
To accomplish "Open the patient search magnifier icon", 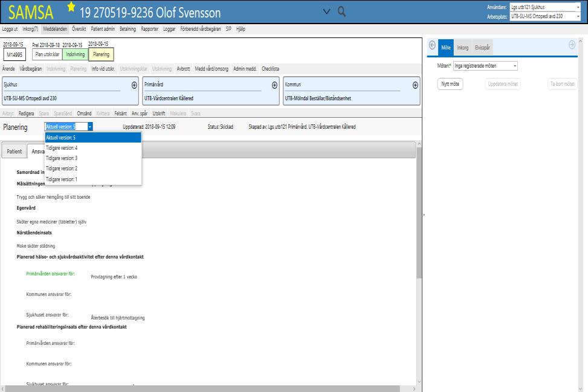I will pos(341,11).
